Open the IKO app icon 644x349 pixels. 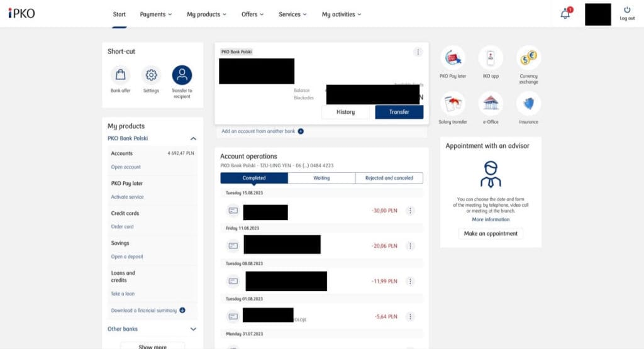(x=491, y=58)
